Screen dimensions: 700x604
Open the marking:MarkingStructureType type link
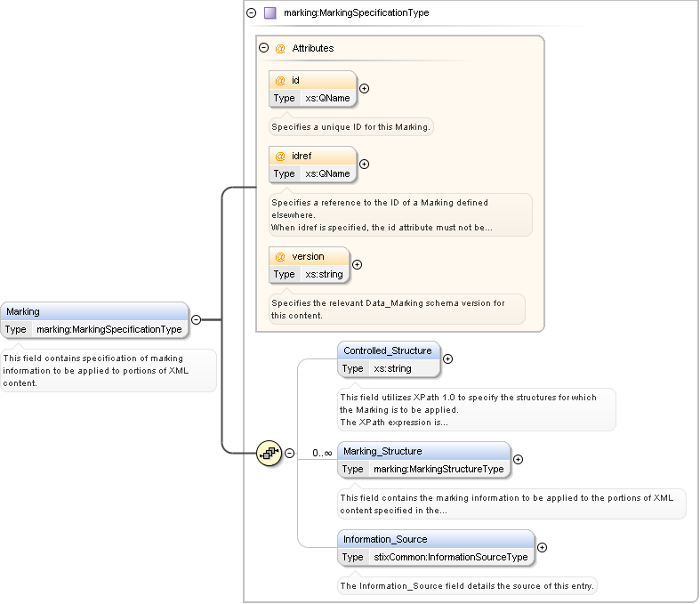pyautogui.click(x=439, y=469)
